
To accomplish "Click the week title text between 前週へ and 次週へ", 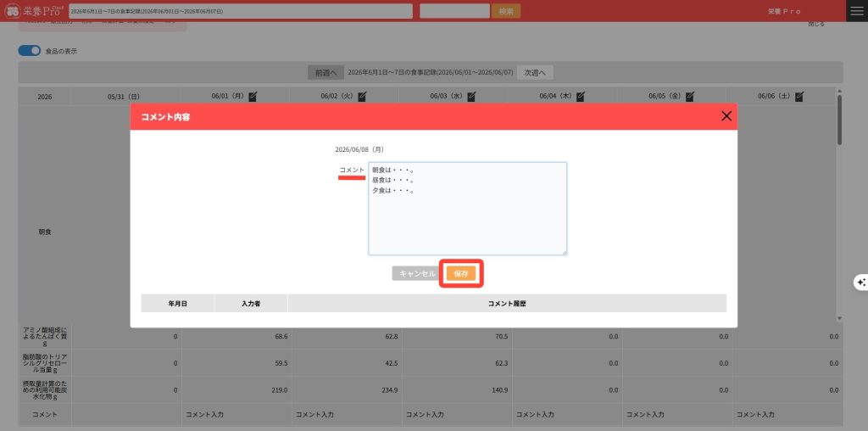I will pos(431,73).
